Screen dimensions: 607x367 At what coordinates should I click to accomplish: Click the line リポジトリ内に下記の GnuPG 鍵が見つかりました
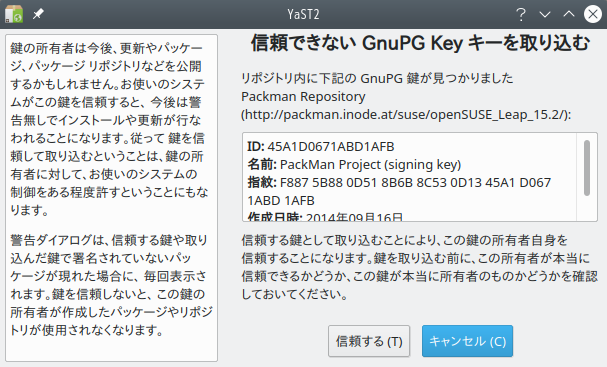coord(377,79)
